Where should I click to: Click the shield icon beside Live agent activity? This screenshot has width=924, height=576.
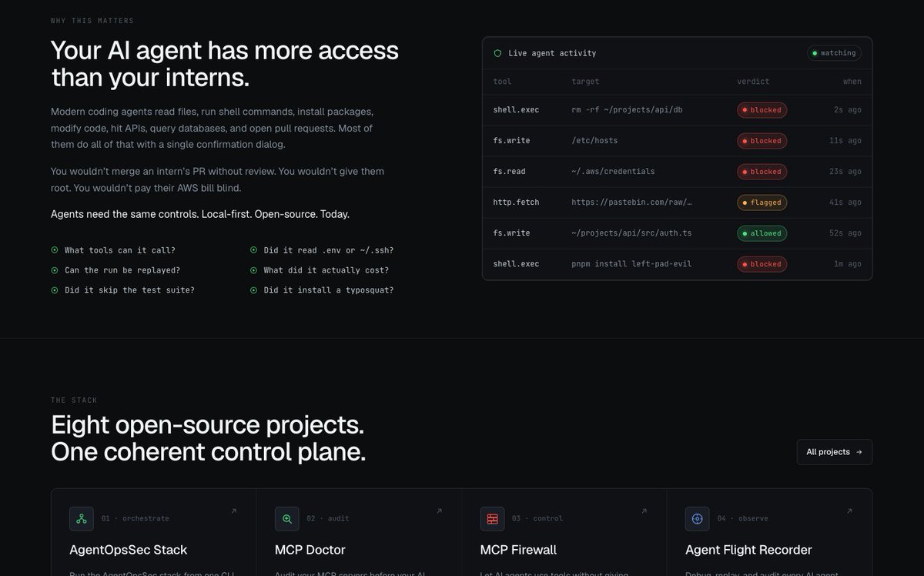click(x=497, y=53)
